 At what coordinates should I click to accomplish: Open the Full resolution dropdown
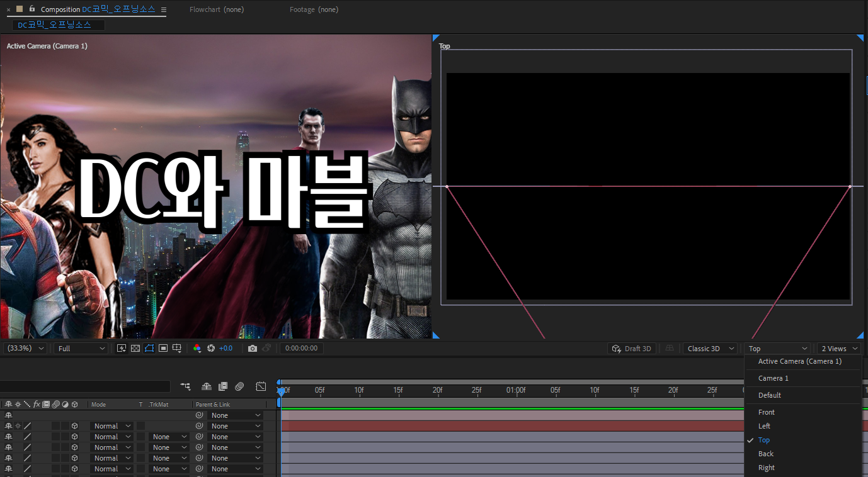coord(81,348)
